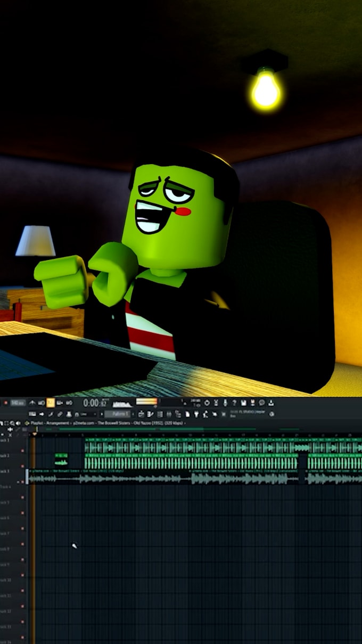Viewport: 362px width, 644px height.
Task: Open the piano roll icon
Action: click(150, 414)
